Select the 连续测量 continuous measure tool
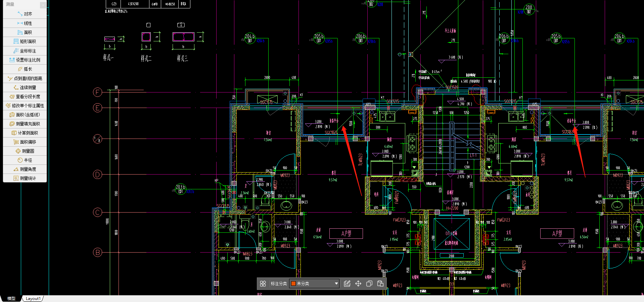This screenshot has height=302, width=644. 25,87
